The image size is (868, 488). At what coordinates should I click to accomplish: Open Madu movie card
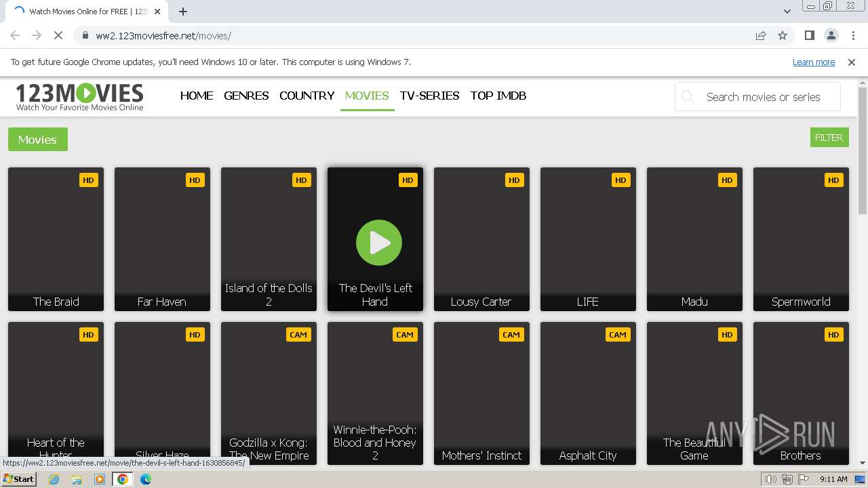[x=694, y=239]
